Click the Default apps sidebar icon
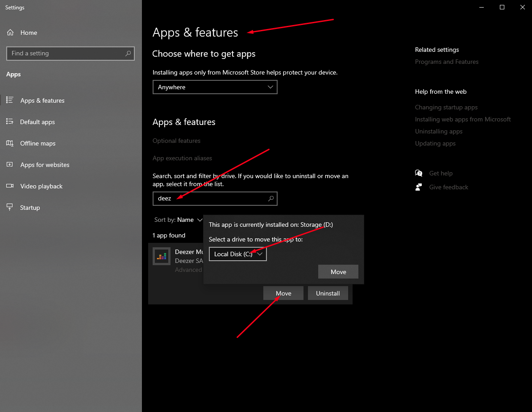Viewport: 532px width, 412px height. click(x=10, y=121)
